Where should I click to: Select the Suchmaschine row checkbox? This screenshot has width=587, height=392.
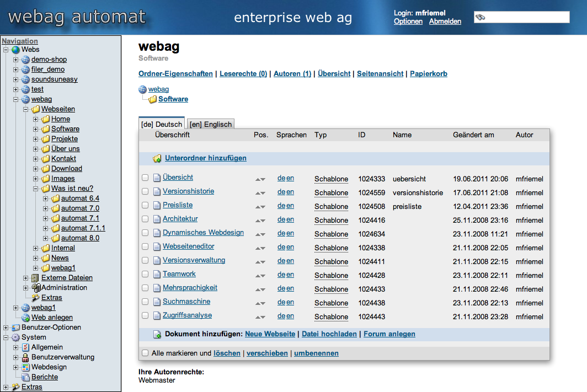click(x=145, y=302)
